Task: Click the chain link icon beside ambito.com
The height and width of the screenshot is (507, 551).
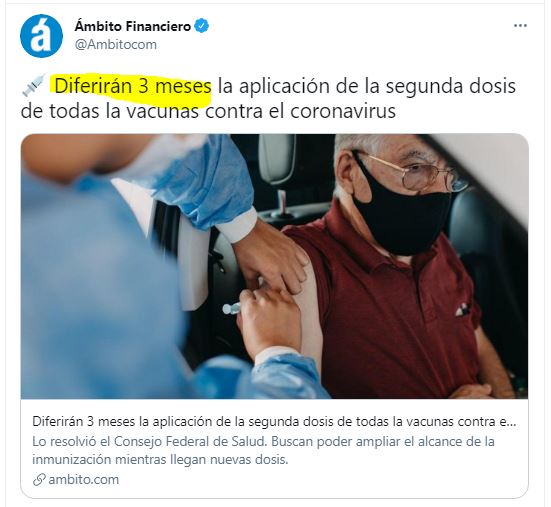Action: click(x=39, y=480)
